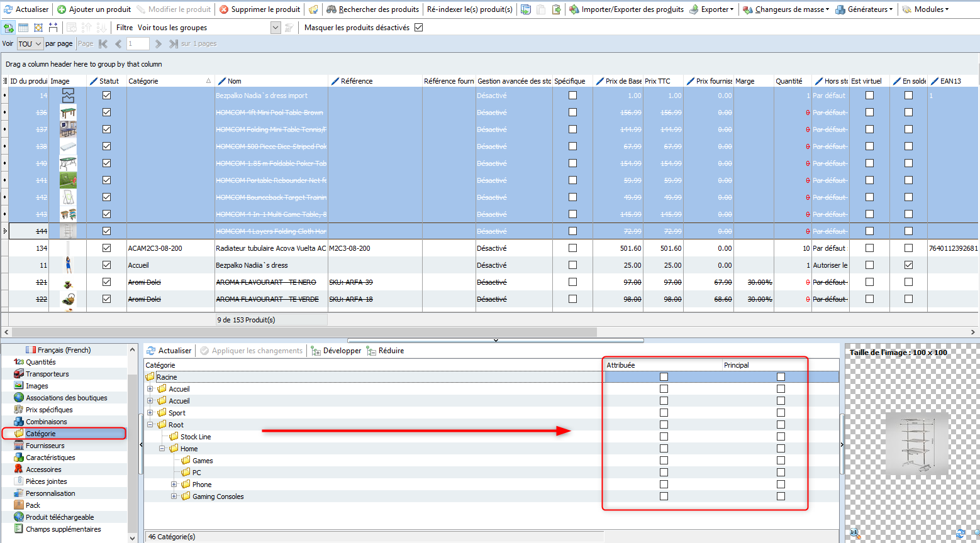Click the product grid horizontal scrollbar

tap(304, 332)
